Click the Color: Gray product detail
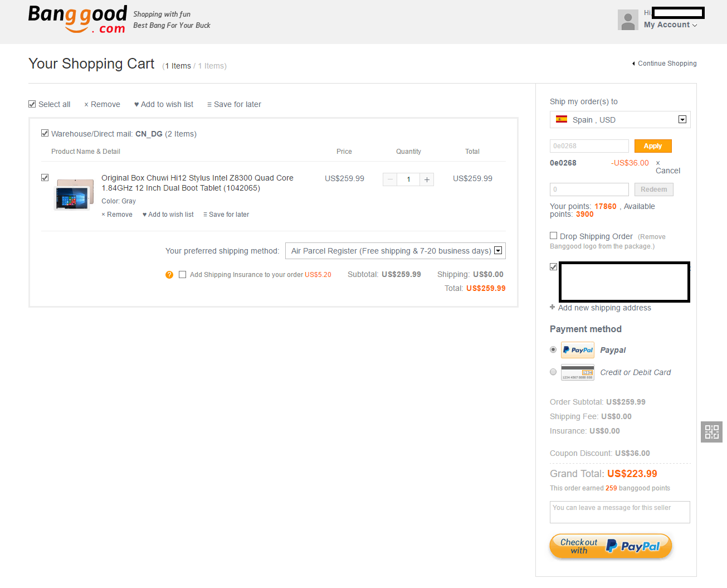727x588 pixels. 119,201
